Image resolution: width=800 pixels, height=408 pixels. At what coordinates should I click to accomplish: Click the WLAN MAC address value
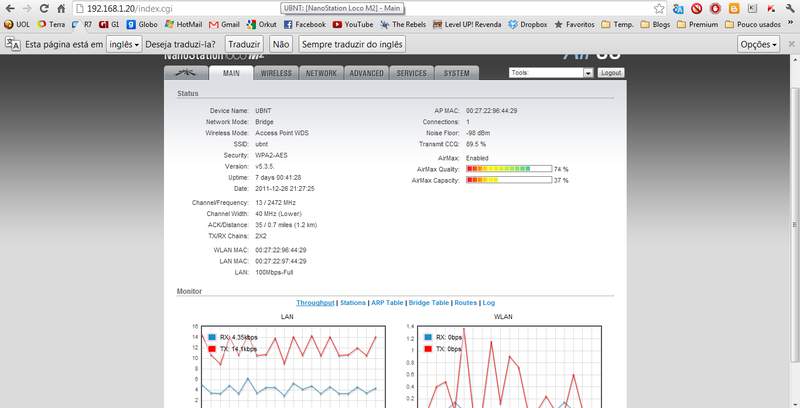pyautogui.click(x=281, y=250)
